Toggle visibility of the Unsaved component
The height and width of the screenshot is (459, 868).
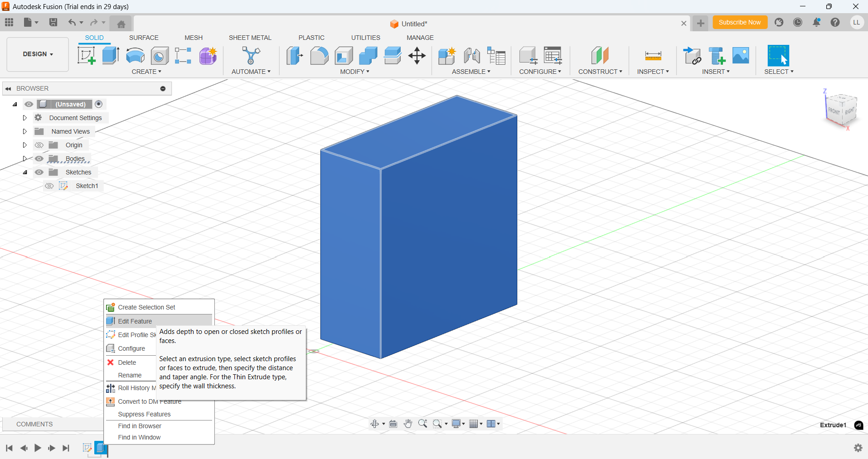point(29,104)
